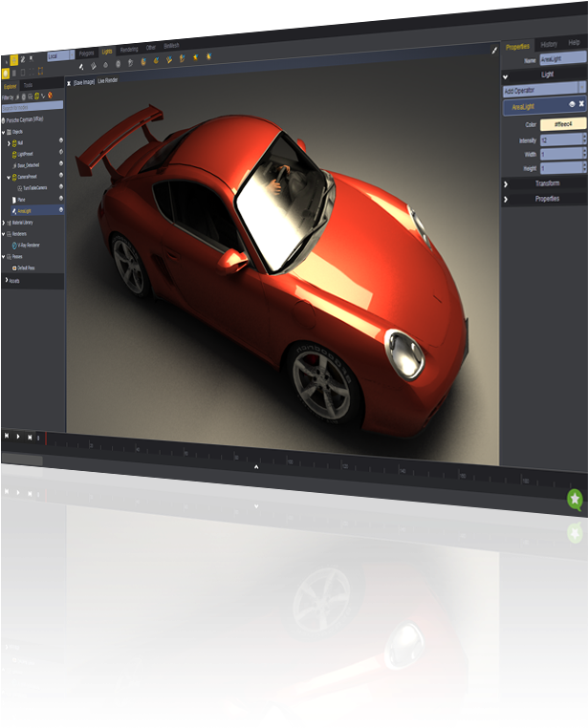Screen dimensions: 588x728
Task: Open the Local coordinate space dropdown
Action: [x=59, y=56]
